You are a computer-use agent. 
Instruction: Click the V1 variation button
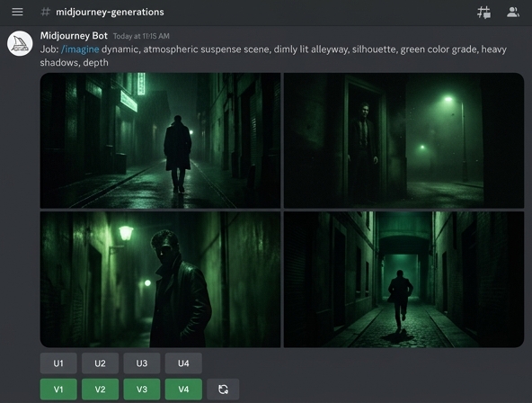[x=58, y=390]
